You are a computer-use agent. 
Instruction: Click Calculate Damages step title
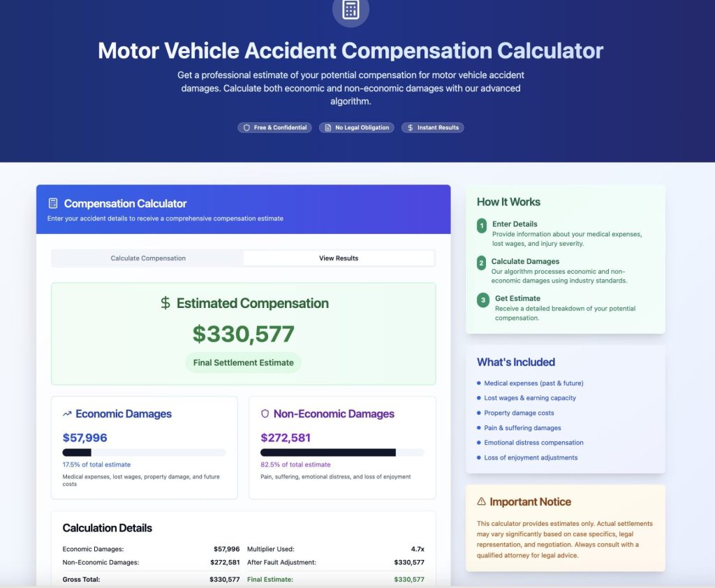tap(525, 261)
